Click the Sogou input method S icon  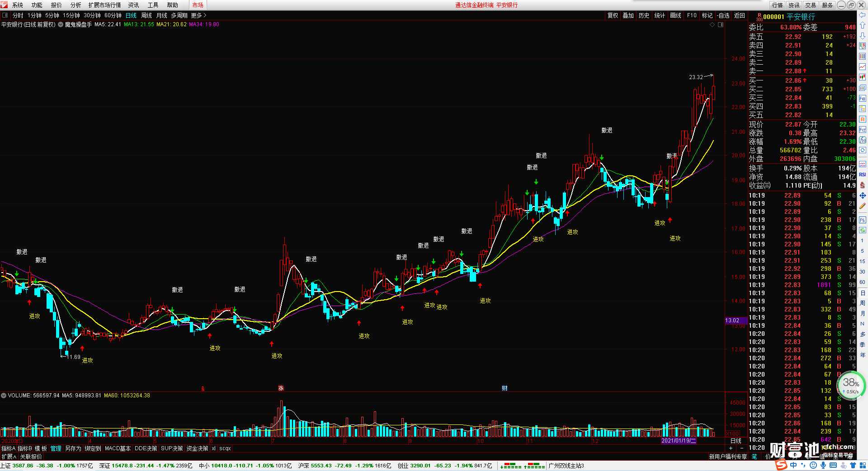781,465
